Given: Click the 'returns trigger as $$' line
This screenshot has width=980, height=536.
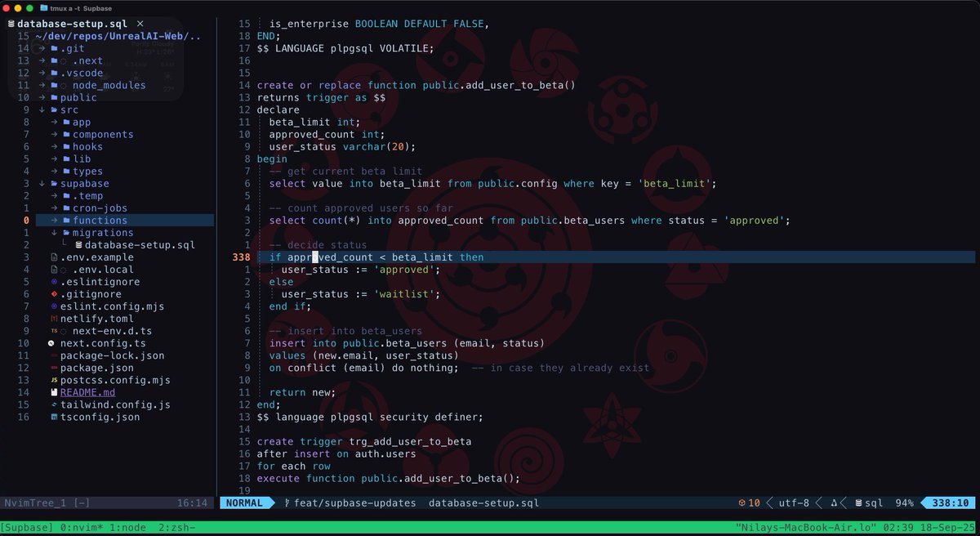Looking at the screenshot, I should click(x=321, y=97).
